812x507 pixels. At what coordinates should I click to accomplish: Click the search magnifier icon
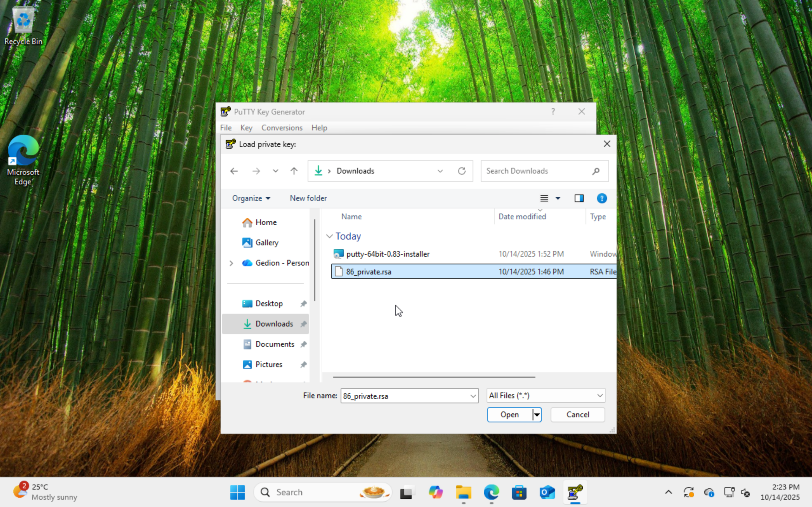[x=595, y=171]
